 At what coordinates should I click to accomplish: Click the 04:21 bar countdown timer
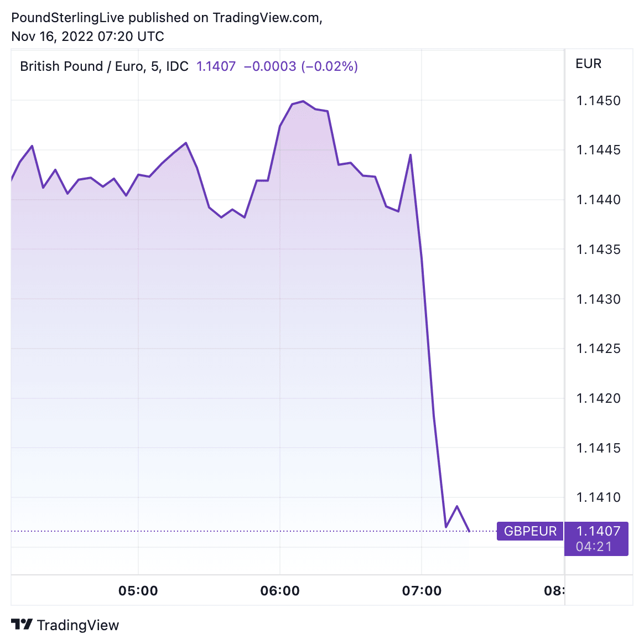click(594, 547)
